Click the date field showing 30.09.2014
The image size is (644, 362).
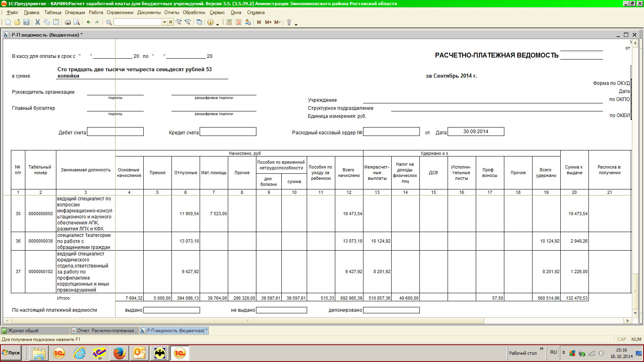(476, 132)
